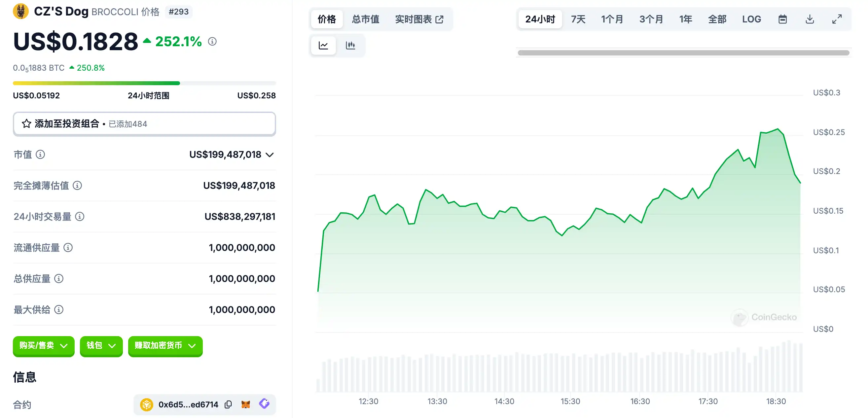Click the info icon beside 252.1%
Screen dimensions: 868x418
(x=212, y=41)
